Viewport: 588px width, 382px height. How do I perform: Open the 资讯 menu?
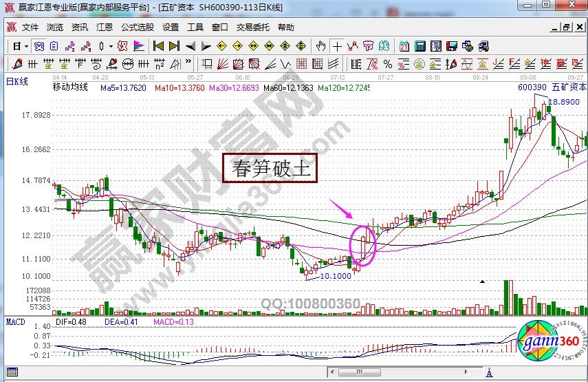click(80, 28)
